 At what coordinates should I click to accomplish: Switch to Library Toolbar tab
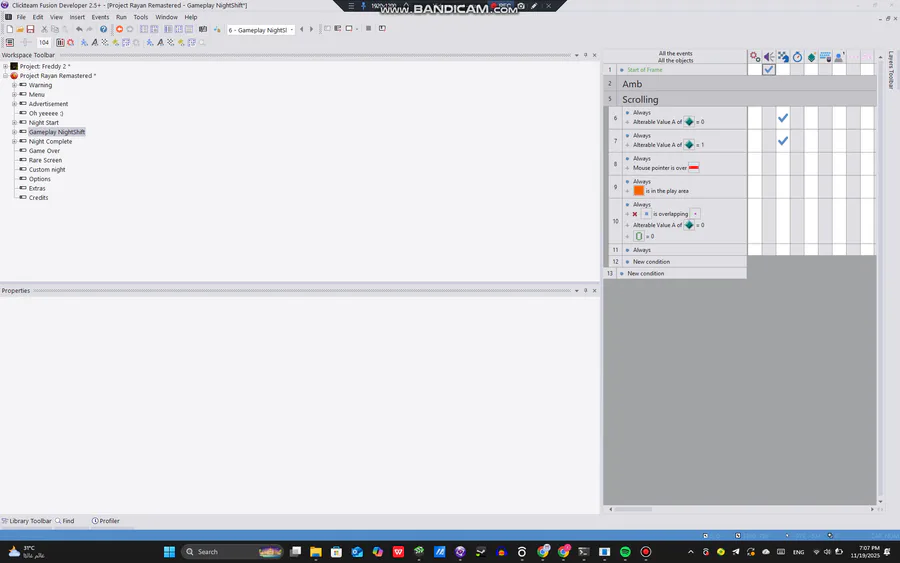pos(26,521)
